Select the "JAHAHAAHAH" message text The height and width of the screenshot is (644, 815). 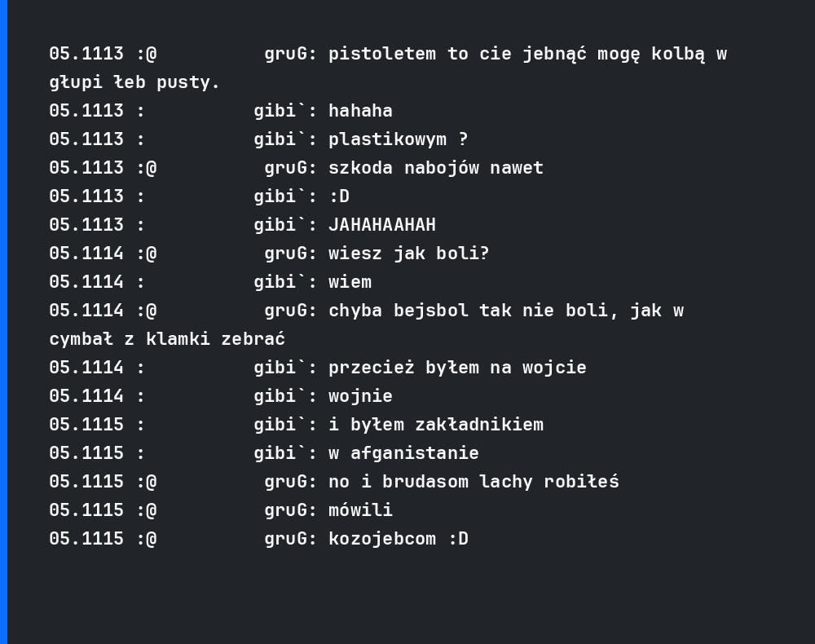382,225
